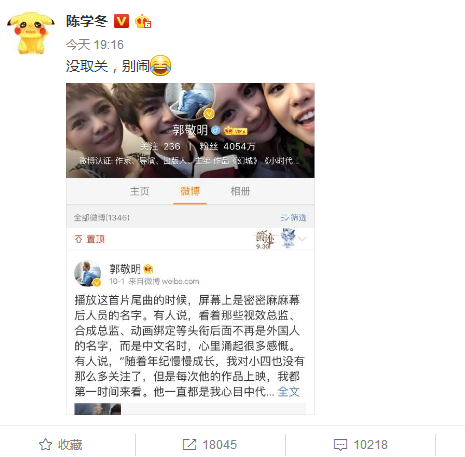Click 郭敬明's small avatar in pinned post
Viewport: 465px width, 457px height.
87,274
